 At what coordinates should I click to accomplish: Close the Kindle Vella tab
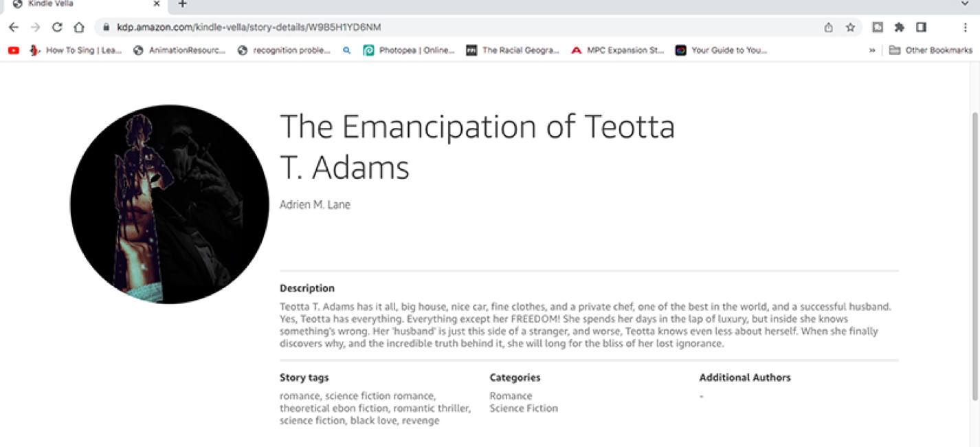click(155, 4)
